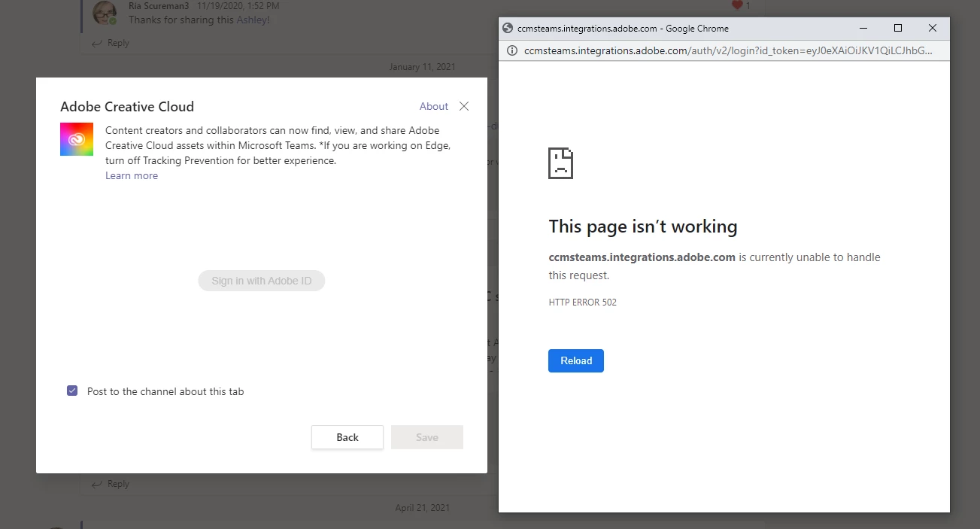Click Reply link below the dialog in Teams
This screenshot has width=980, height=529.
pyautogui.click(x=111, y=484)
